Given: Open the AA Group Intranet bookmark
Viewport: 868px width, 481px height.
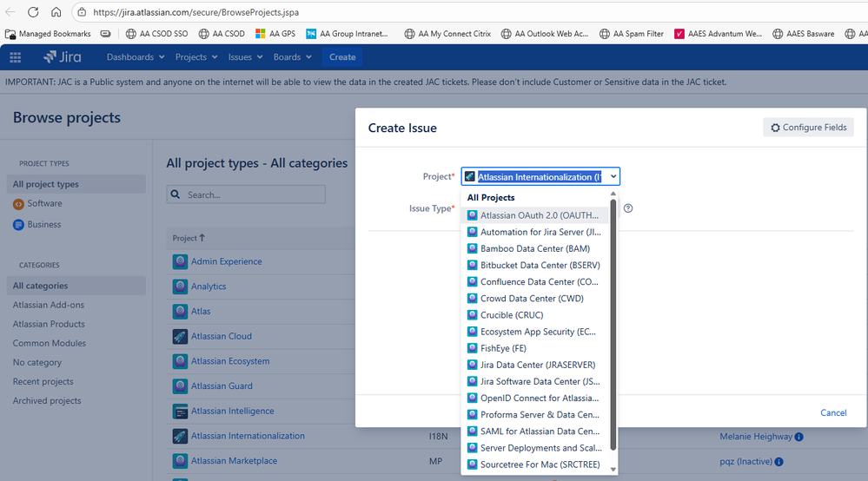Looking at the screenshot, I should (347, 34).
